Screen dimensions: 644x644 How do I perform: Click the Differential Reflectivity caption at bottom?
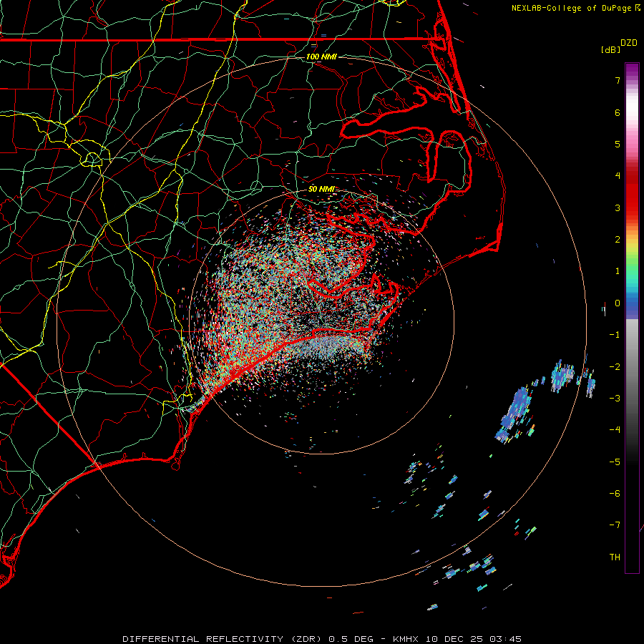pyautogui.click(x=321, y=639)
